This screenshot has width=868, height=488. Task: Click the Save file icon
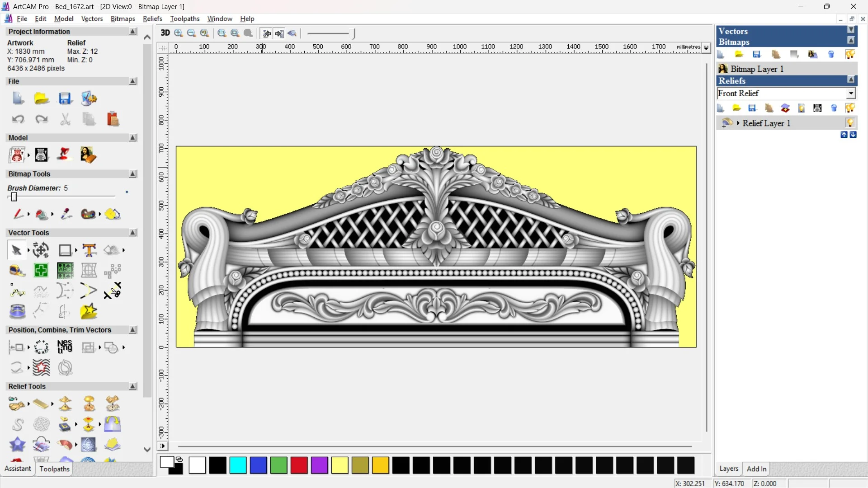[x=65, y=99]
